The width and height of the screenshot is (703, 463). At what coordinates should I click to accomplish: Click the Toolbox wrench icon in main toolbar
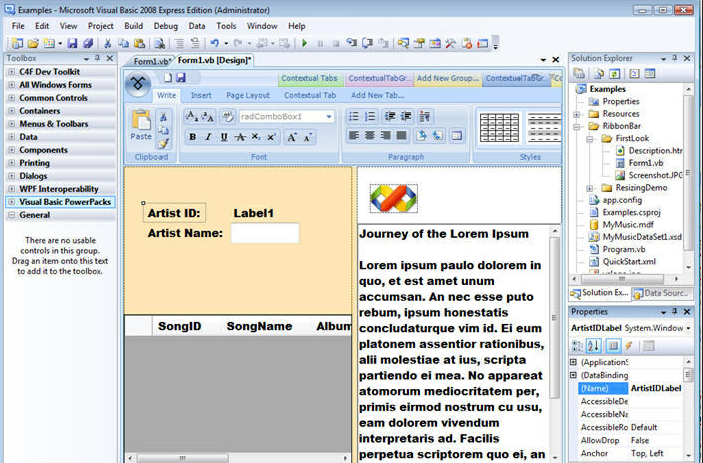click(x=451, y=43)
